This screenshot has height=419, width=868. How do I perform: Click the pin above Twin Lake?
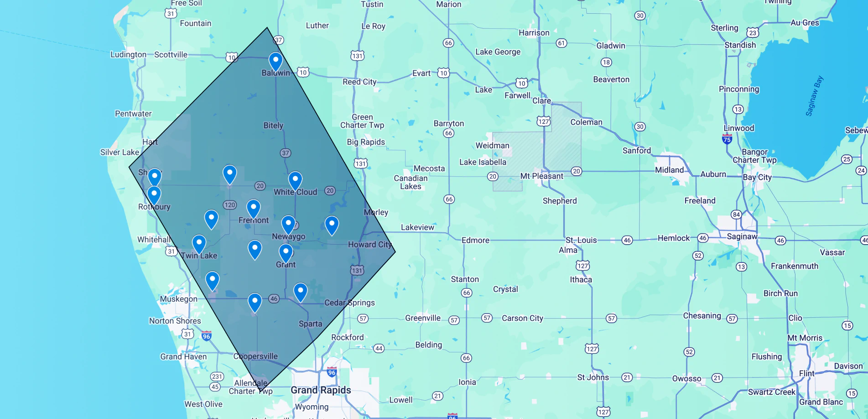click(x=199, y=244)
